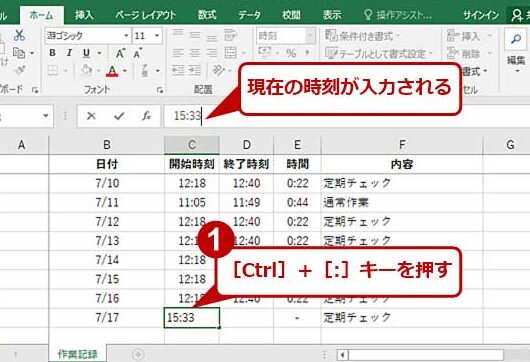Image resolution: width=530 pixels, height=362 pixels.
Task: Increase font size with large A icon
Action: point(120,53)
